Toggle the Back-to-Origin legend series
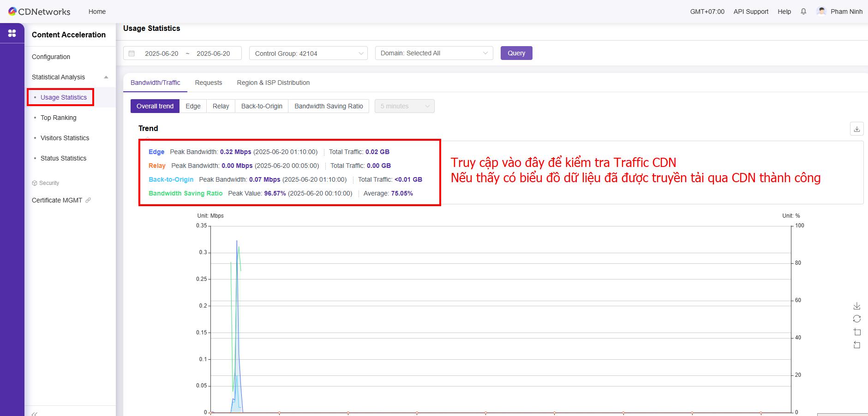868x416 pixels. [171, 179]
